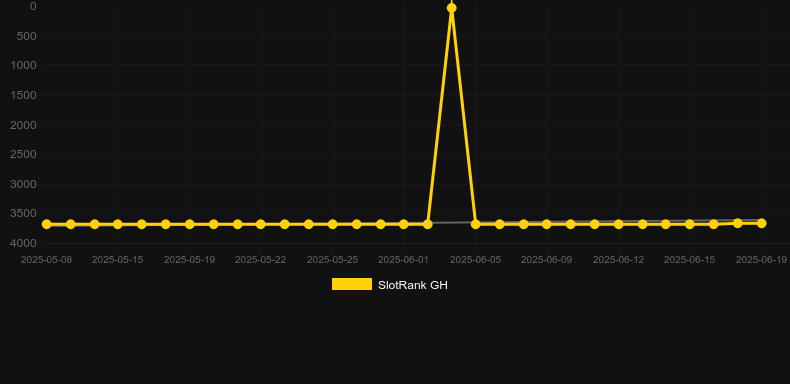Click the 2025-05-08 x-axis date label
The width and height of the screenshot is (790, 384).
click(x=46, y=260)
